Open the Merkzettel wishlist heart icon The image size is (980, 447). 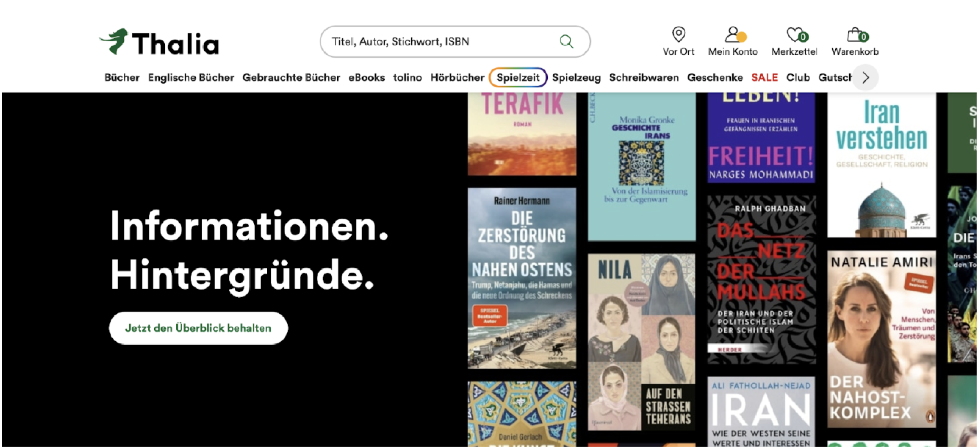[795, 36]
